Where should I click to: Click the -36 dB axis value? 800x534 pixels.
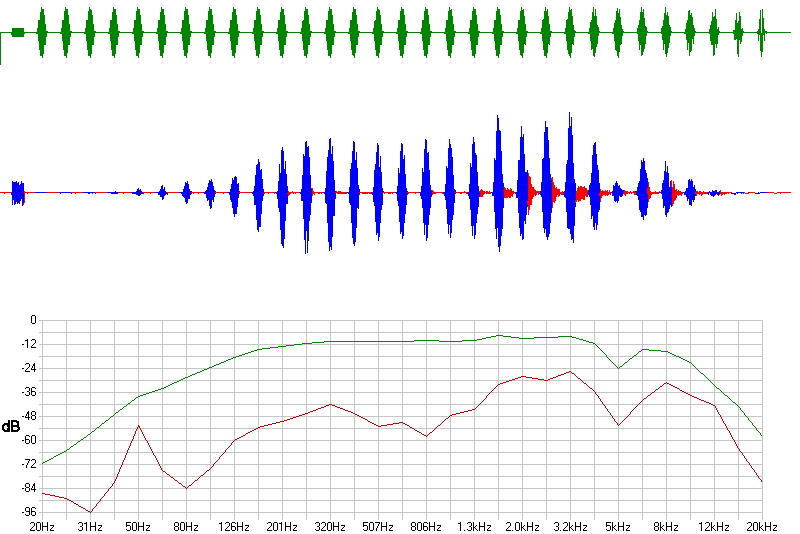tap(29, 392)
